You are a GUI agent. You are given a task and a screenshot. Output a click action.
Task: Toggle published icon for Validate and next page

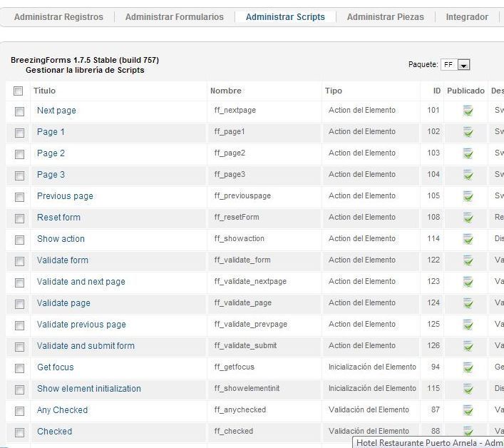pyautogui.click(x=468, y=282)
